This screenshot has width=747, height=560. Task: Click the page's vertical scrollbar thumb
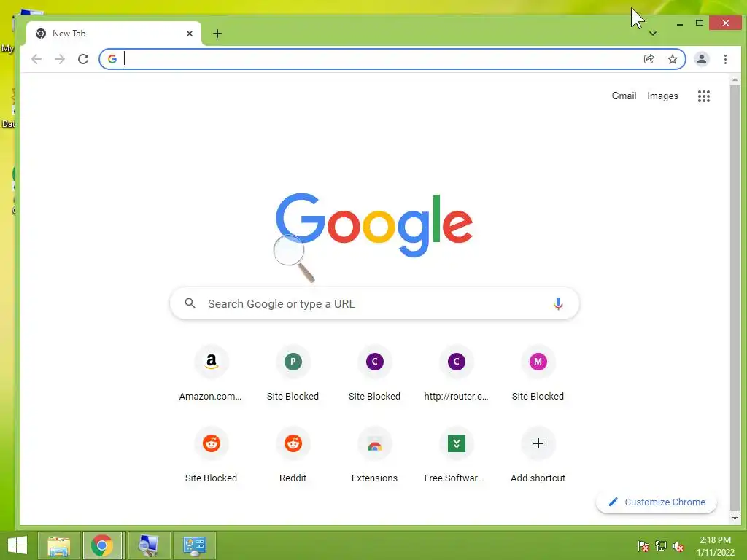735,297
